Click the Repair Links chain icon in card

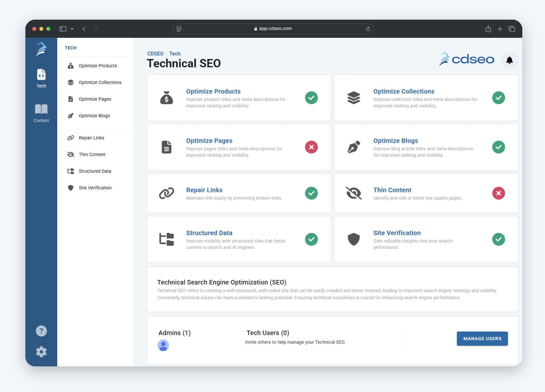tap(166, 193)
